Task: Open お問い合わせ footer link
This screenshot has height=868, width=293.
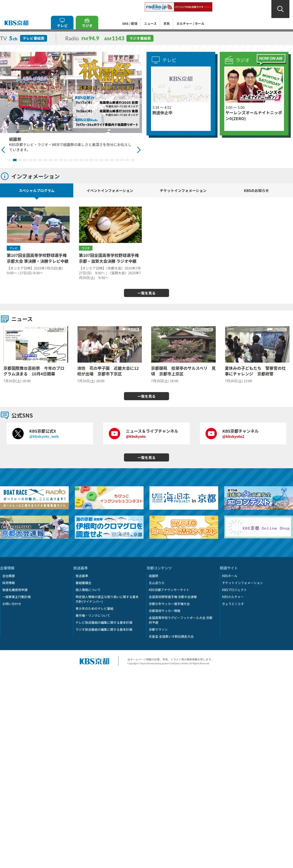Action: click(x=12, y=604)
